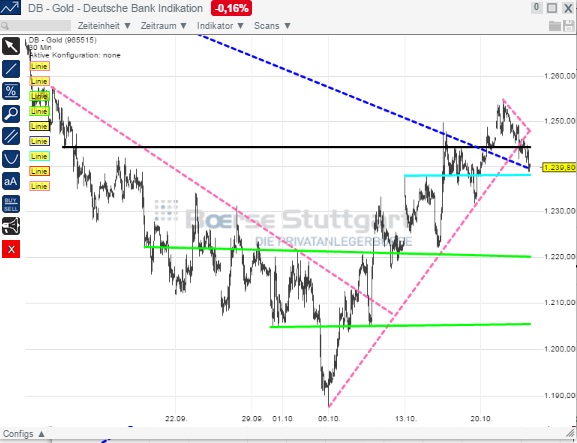Image resolution: width=577 pixels, height=443 pixels.
Task: Select the first pink-bordered Linie label
Action: click(39, 66)
